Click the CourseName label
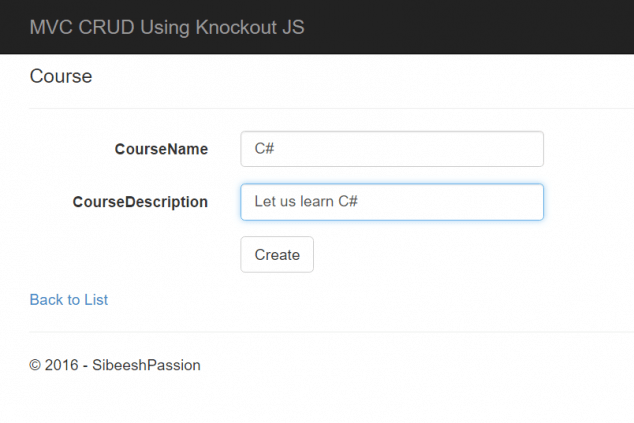The image size is (634, 423). (x=161, y=149)
